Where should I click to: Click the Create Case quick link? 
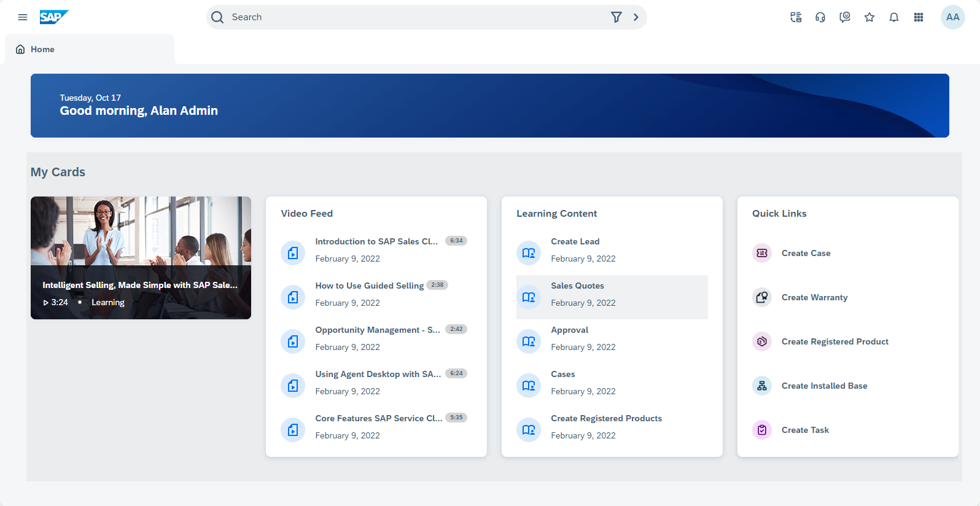(x=806, y=253)
